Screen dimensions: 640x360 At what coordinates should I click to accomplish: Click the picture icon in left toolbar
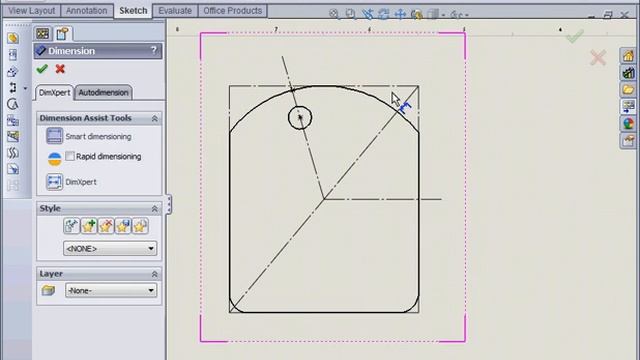13,137
